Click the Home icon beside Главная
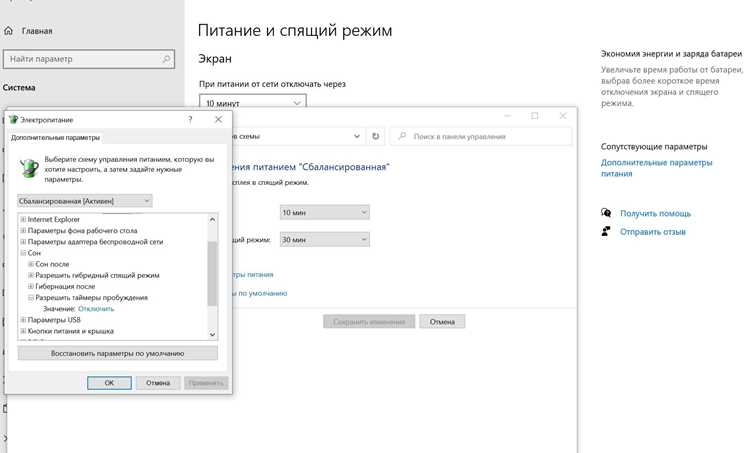This screenshot has height=453, width=750. (9, 31)
